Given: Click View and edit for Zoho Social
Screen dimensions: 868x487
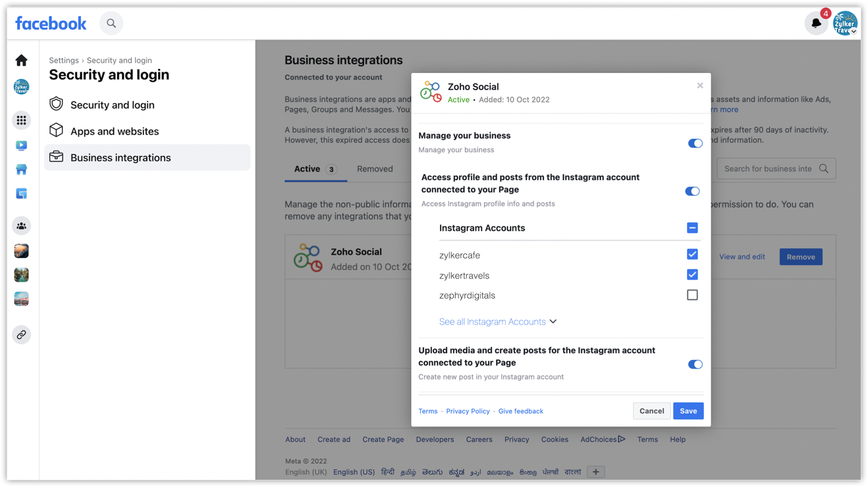Looking at the screenshot, I should coord(742,257).
